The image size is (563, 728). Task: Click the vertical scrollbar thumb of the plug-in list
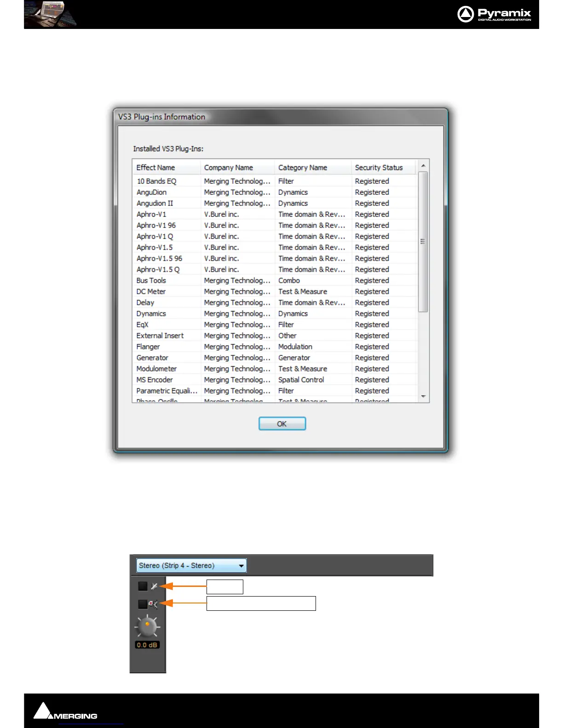tap(423, 242)
